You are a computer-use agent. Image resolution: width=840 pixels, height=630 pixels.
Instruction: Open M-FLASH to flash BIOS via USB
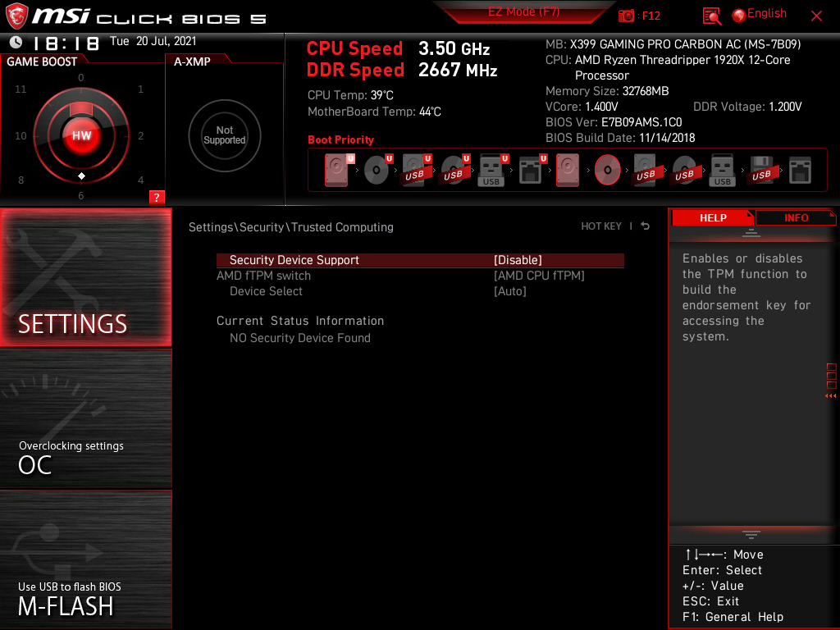[x=85, y=559]
